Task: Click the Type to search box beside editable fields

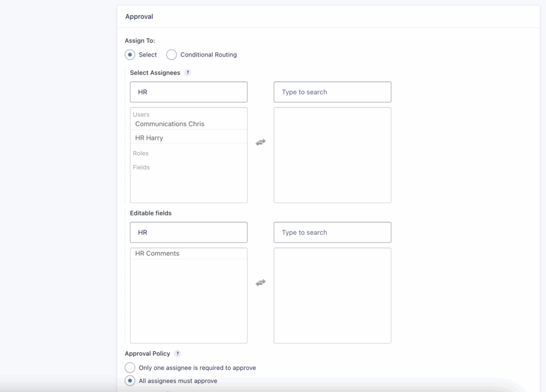Action: point(332,232)
